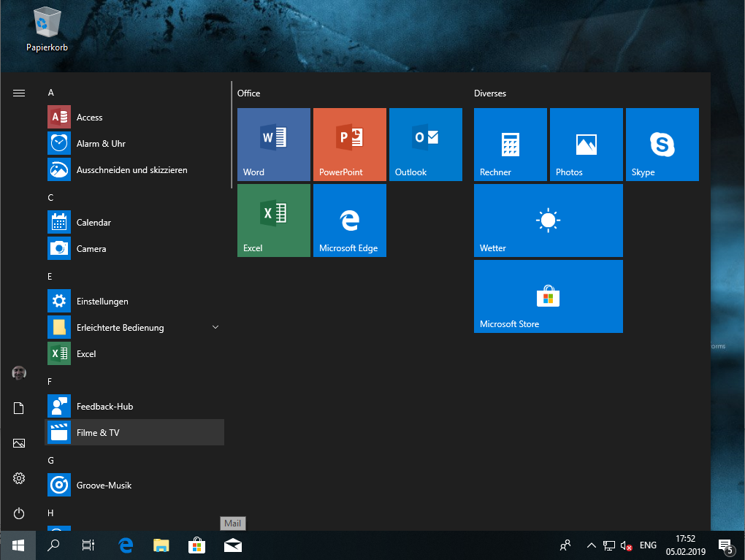Open Filme & TV app
The width and height of the screenshot is (745, 560).
[x=134, y=433]
